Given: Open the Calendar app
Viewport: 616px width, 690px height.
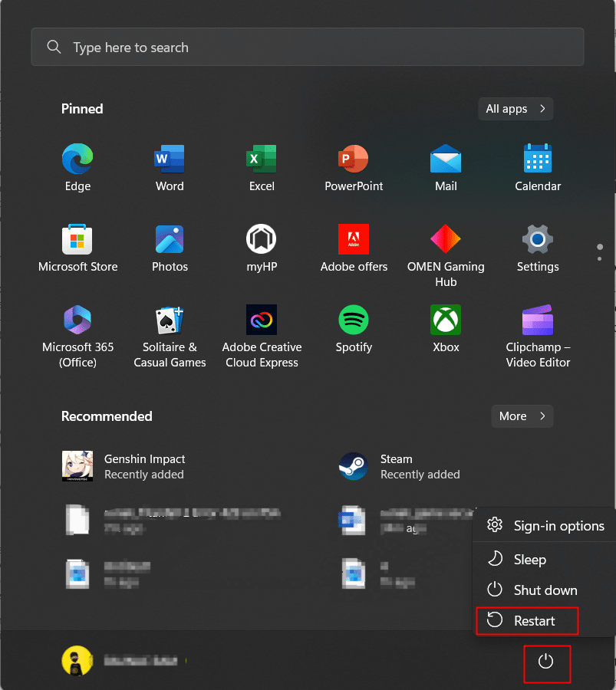Looking at the screenshot, I should (x=538, y=168).
